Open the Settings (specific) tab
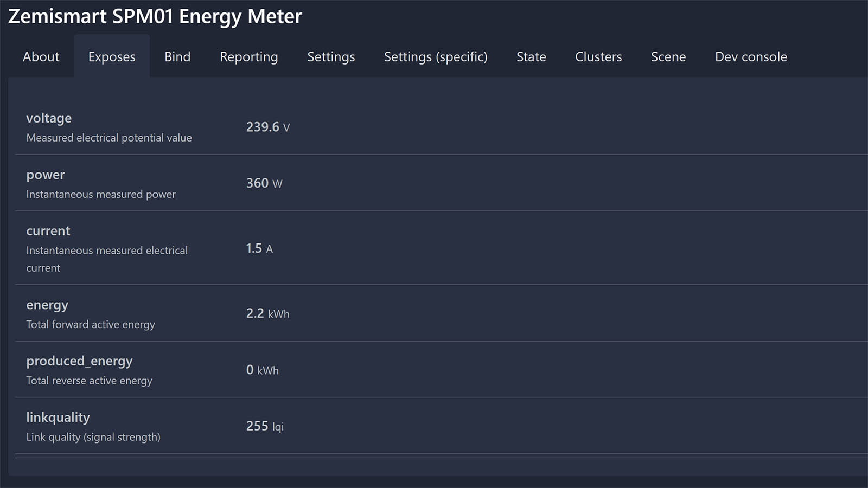This screenshot has width=868, height=488. pyautogui.click(x=435, y=56)
